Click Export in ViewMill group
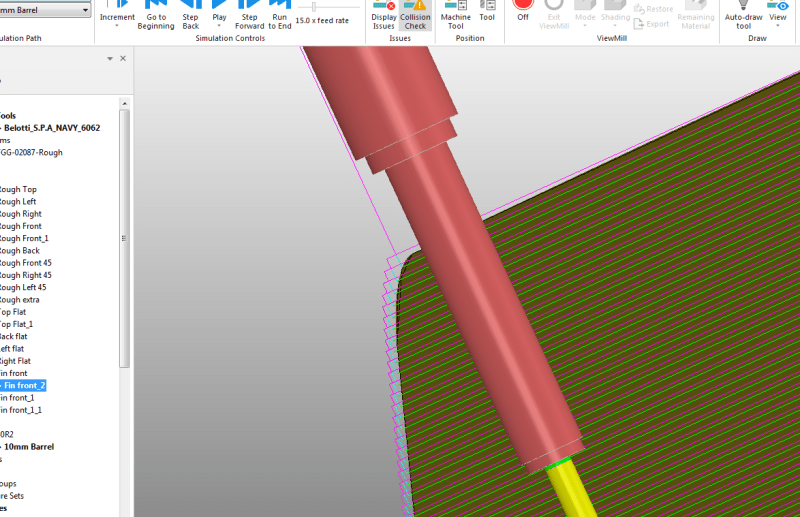The width and height of the screenshot is (800, 517). [652, 24]
